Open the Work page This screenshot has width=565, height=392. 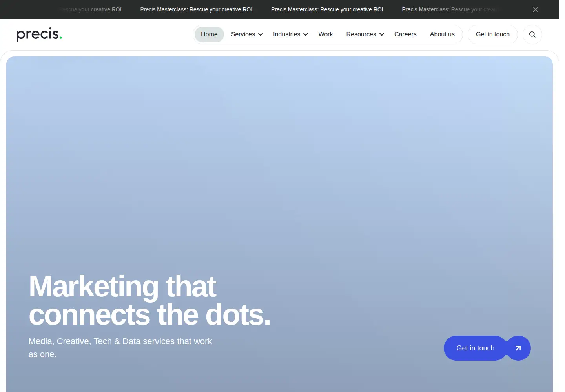tap(326, 34)
